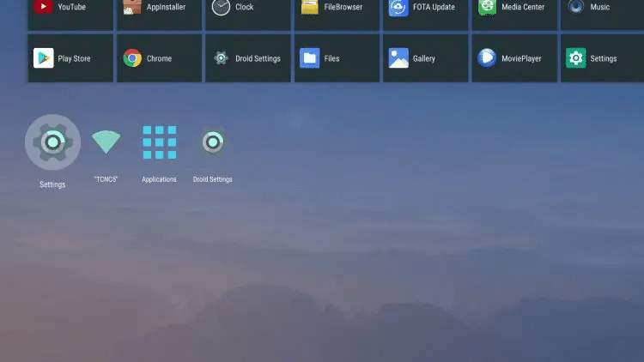This screenshot has width=644, height=362.
Task: Open the YouTube app tile
Action: (x=70, y=14)
